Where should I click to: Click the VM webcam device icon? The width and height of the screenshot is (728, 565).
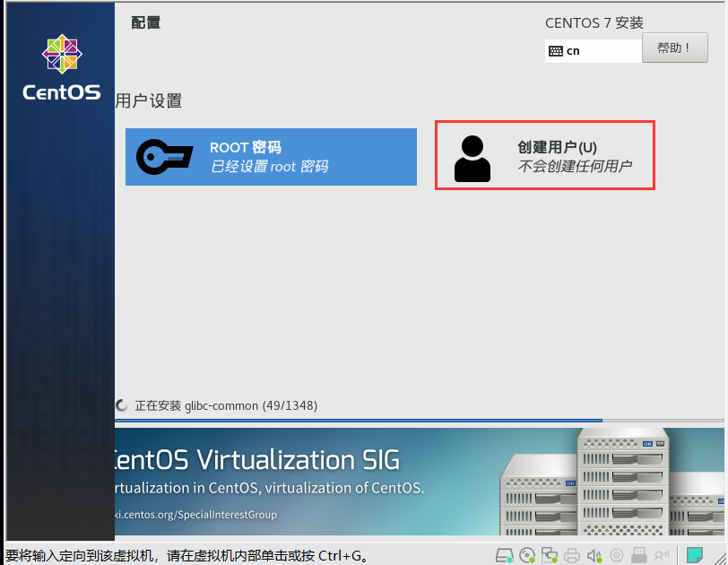(x=617, y=555)
